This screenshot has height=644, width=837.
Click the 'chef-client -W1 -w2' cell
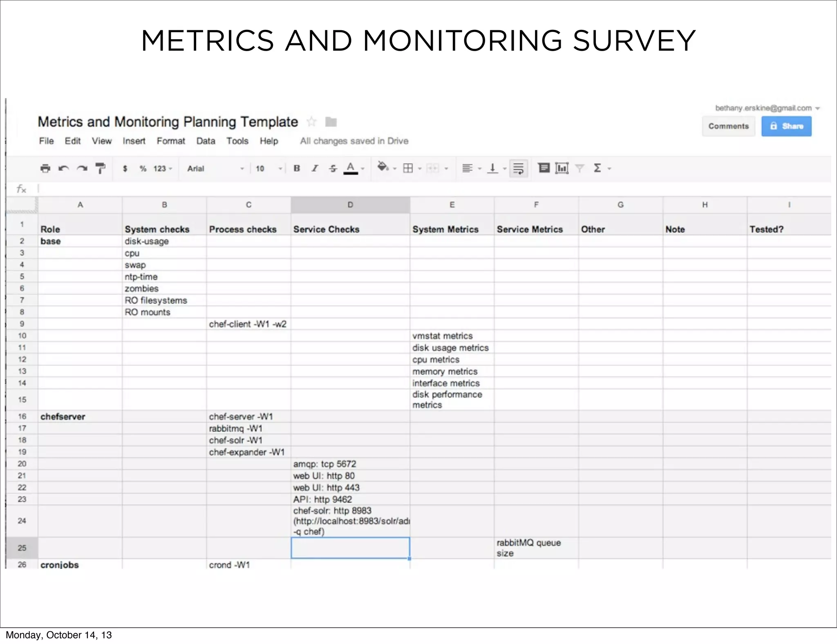click(x=248, y=324)
